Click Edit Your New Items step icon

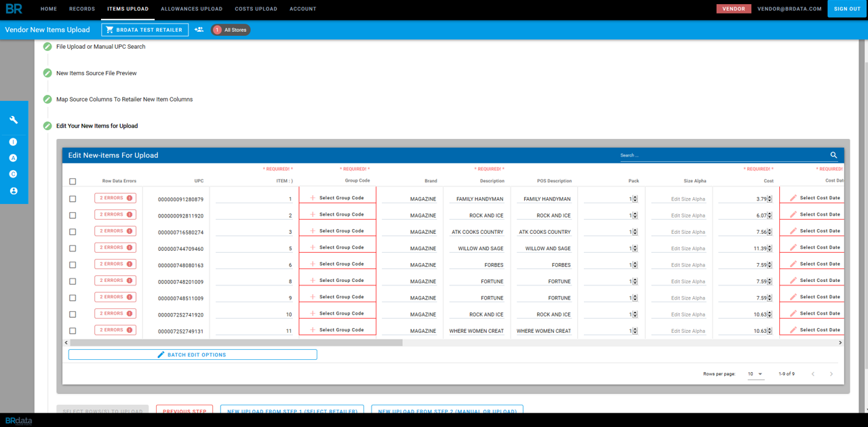pyautogui.click(x=47, y=125)
